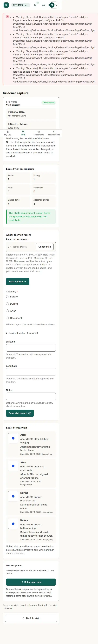Viewport: 98px width, 644px height.
Task: Open the My Day tab
Action: click(8, 133)
